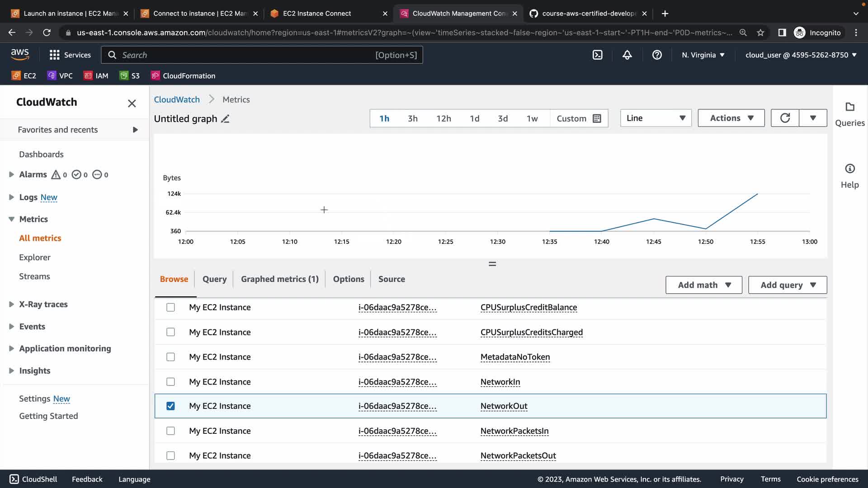Open the AWS help question mark icon

[x=657, y=55]
